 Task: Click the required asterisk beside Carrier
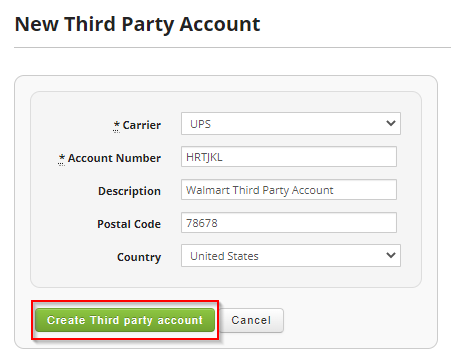[x=116, y=125]
